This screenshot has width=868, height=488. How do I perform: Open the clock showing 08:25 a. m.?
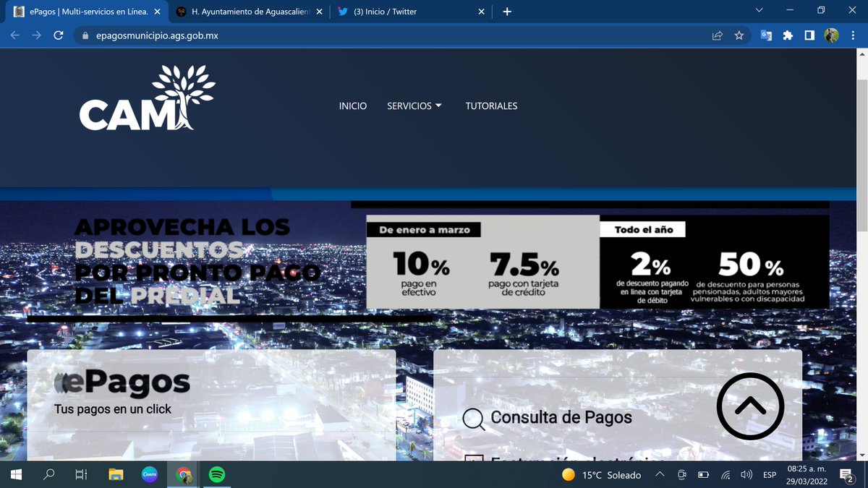tap(807, 475)
